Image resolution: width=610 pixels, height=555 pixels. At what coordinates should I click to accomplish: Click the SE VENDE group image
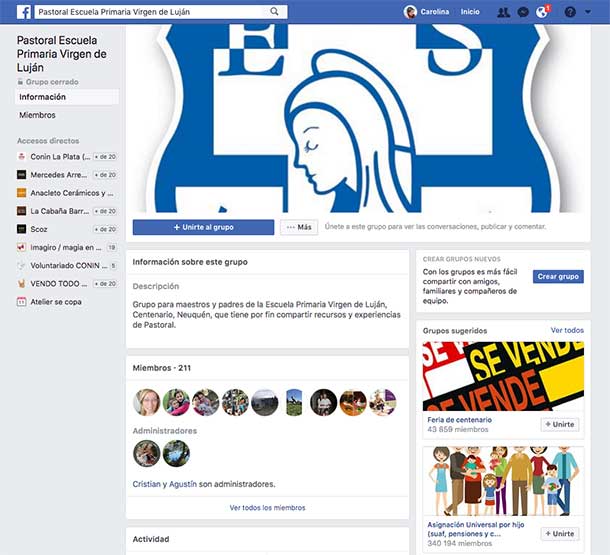point(503,376)
